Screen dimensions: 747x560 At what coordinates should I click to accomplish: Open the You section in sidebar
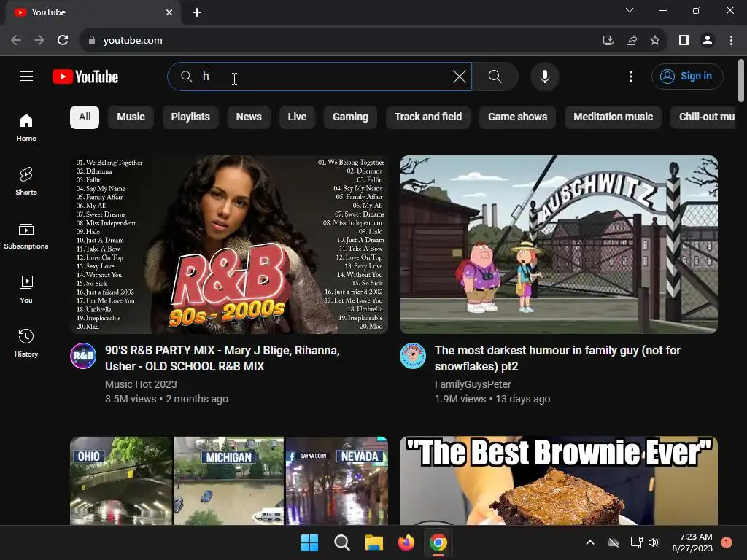(x=26, y=289)
